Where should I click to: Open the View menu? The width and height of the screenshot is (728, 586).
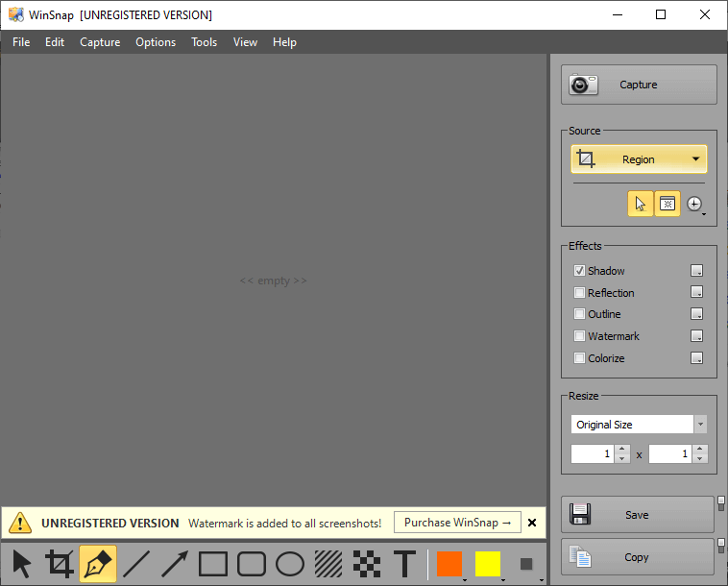point(245,42)
